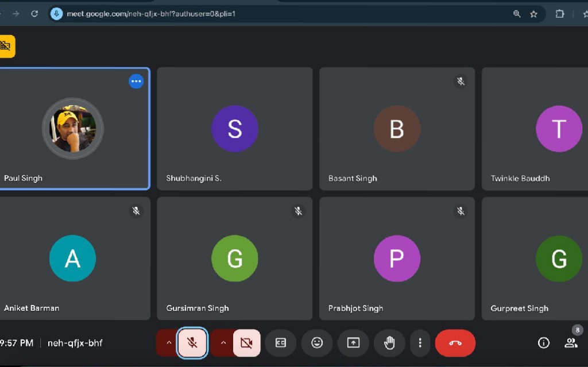Screen dimensions: 588x367
Task: Click Gurpreet Singh's avatar letter G
Action: pos(559,258)
